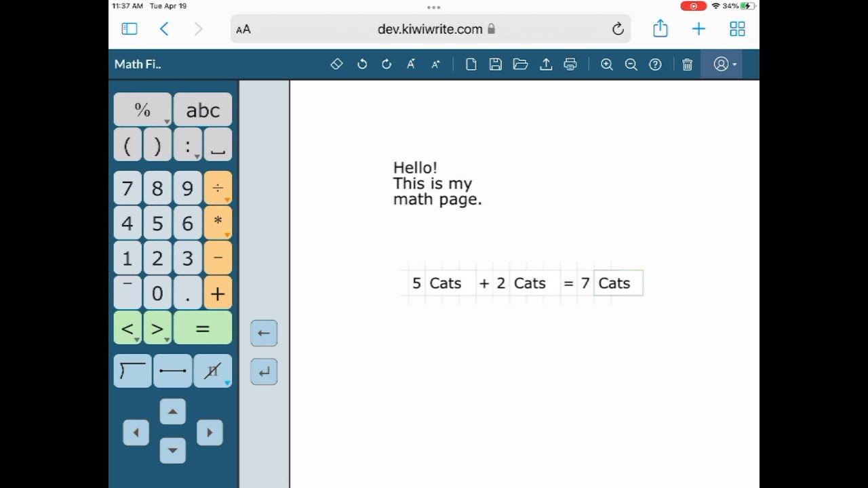The image size is (868, 488).
Task: Insert an opening parenthesis
Action: (x=127, y=145)
